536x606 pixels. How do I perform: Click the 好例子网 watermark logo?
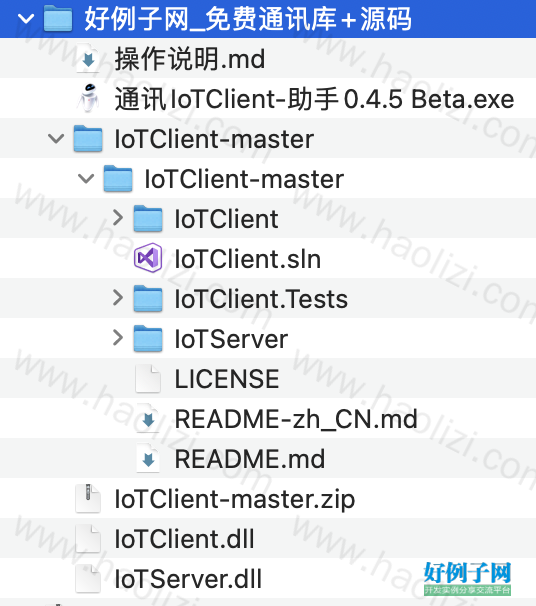click(x=468, y=578)
